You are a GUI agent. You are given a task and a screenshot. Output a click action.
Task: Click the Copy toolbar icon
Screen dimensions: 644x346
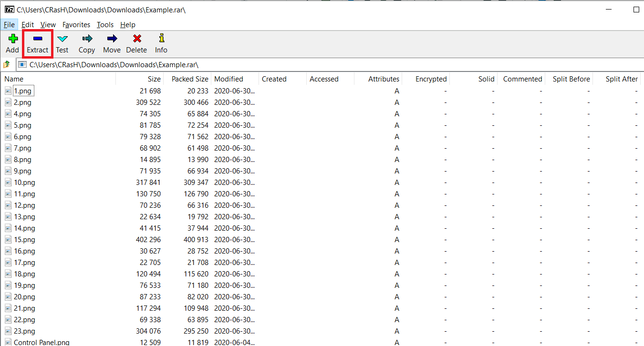(87, 43)
